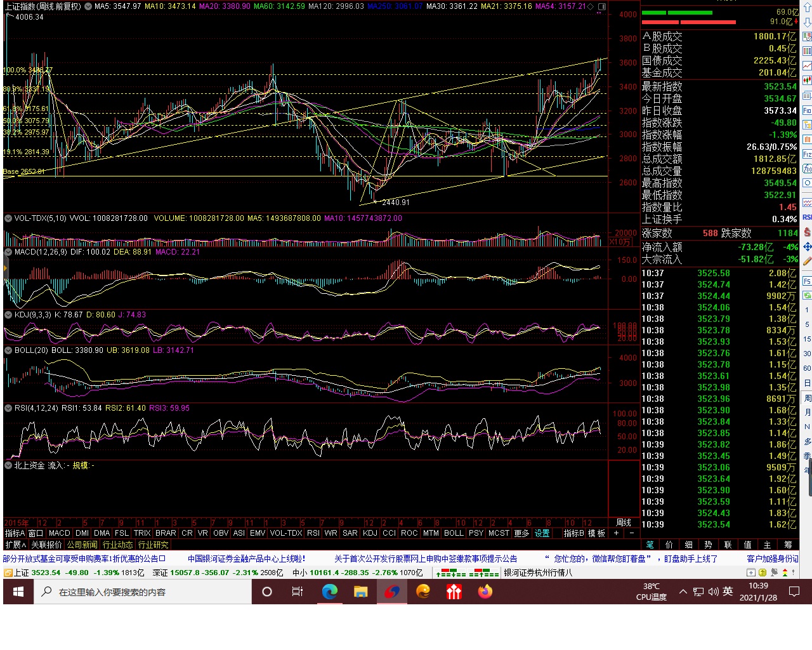Screen dimensions: 812x650
Task: Switch to the 筹 tab in tick panel
Action: [788, 545]
